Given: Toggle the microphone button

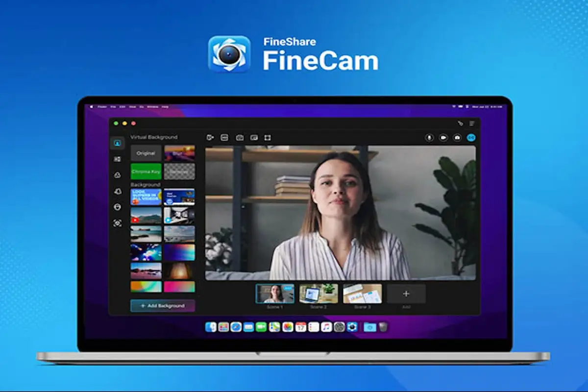Looking at the screenshot, I should click(429, 138).
